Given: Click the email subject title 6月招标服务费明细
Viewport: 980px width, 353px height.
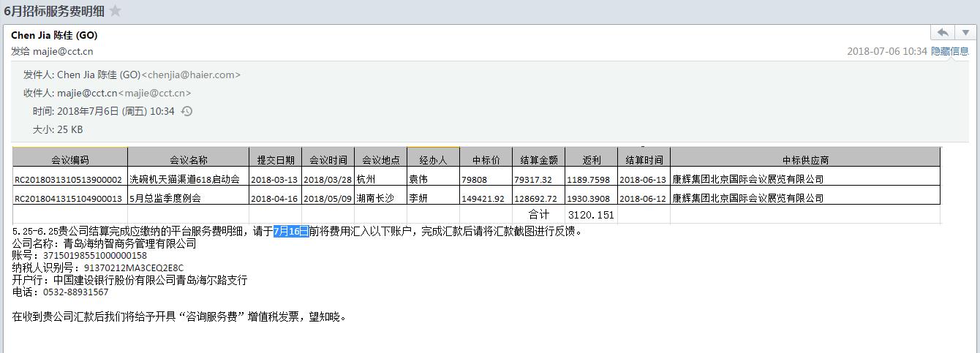Looking at the screenshot, I should click(53, 11).
